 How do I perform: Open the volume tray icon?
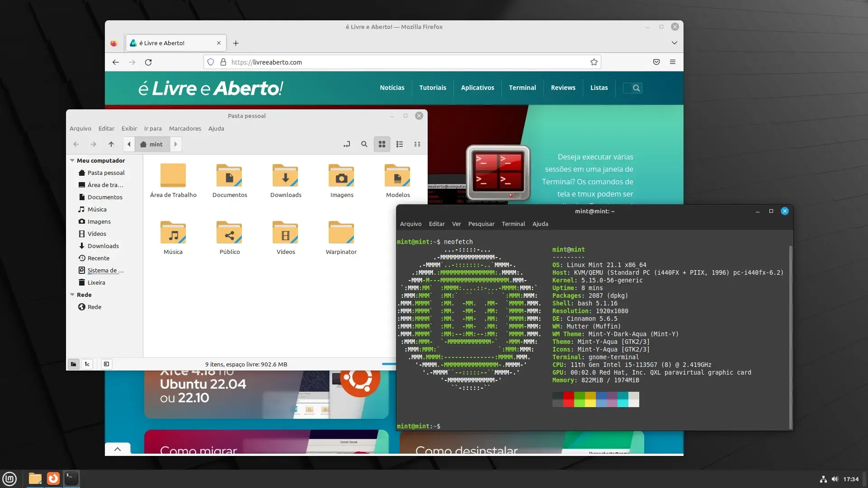click(835, 479)
